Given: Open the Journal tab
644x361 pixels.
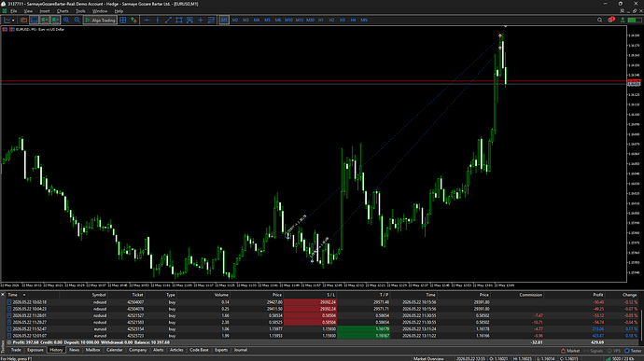Looking at the screenshot, I should coord(240,350).
